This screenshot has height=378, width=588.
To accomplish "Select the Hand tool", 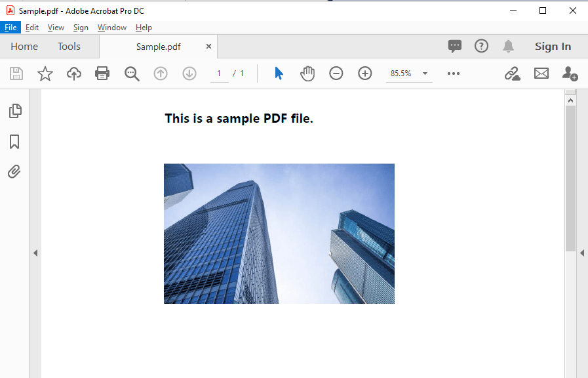I will pyautogui.click(x=307, y=73).
